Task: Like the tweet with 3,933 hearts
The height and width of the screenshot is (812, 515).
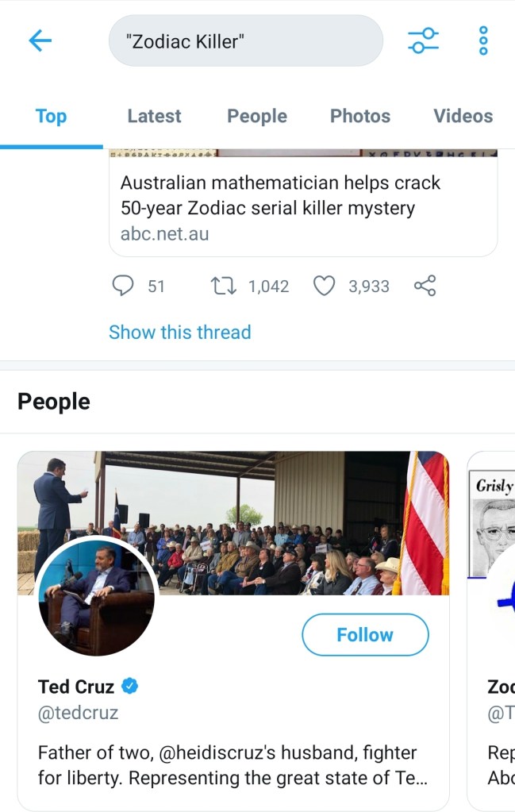Action: (x=324, y=286)
